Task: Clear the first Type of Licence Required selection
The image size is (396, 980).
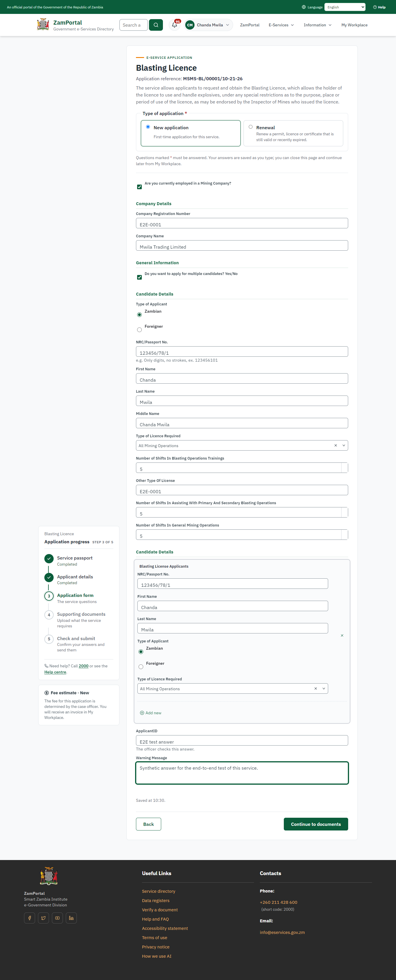Action: pos(335,445)
